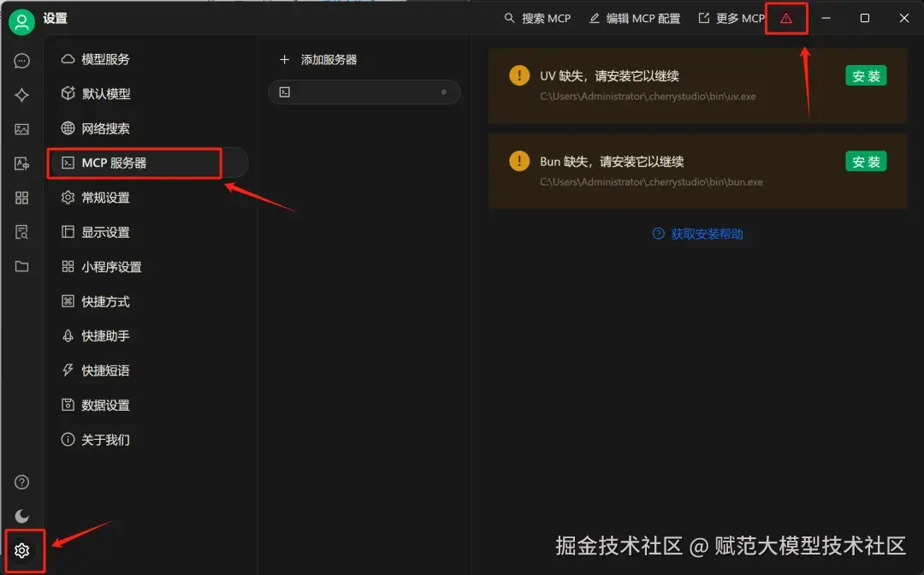Open the mini programs grid icon in sidebar
Screen dimensions: 924x575
coord(22,198)
